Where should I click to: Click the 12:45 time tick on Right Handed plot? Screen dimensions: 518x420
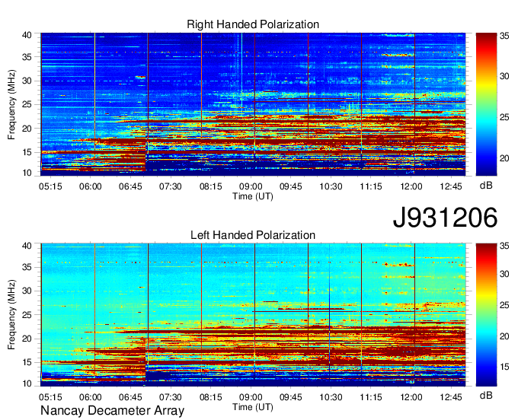[451, 186]
